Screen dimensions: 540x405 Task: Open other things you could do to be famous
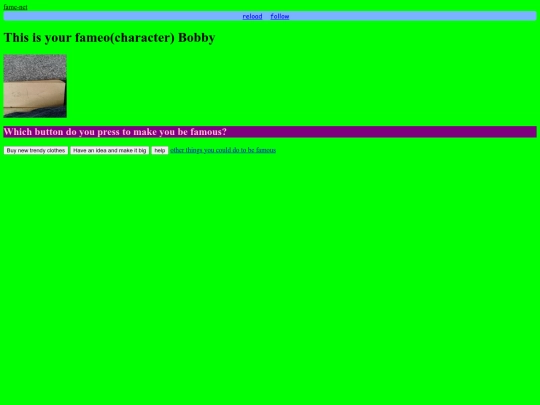[x=223, y=150]
